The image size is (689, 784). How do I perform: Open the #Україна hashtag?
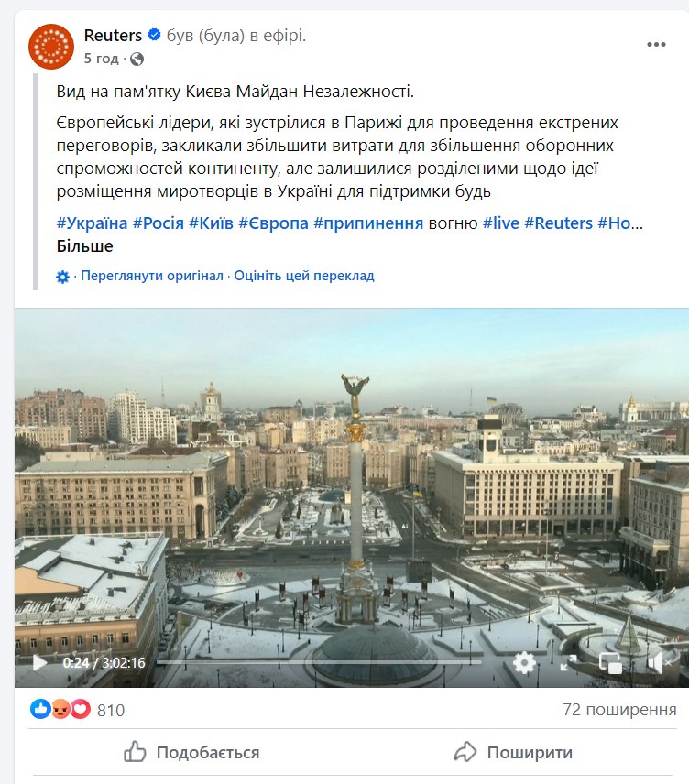(92, 223)
